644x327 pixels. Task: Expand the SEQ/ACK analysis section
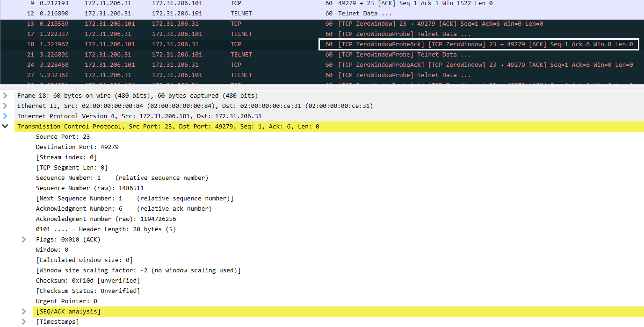point(23,311)
